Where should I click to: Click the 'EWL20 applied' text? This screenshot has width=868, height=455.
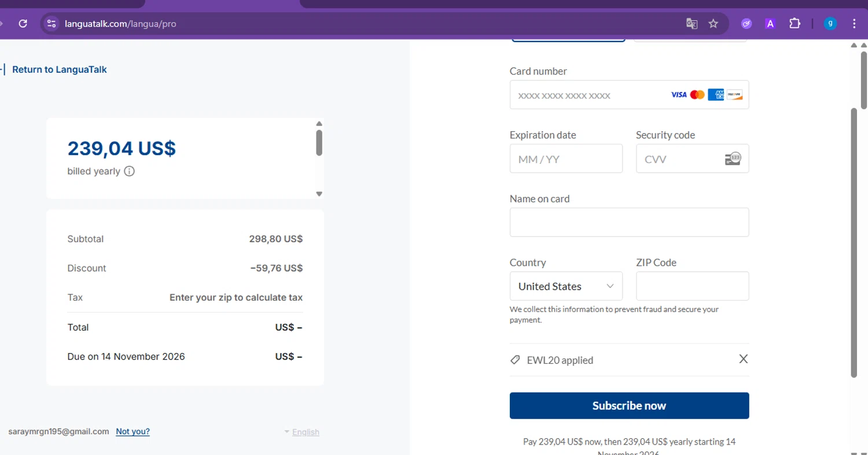point(560,360)
